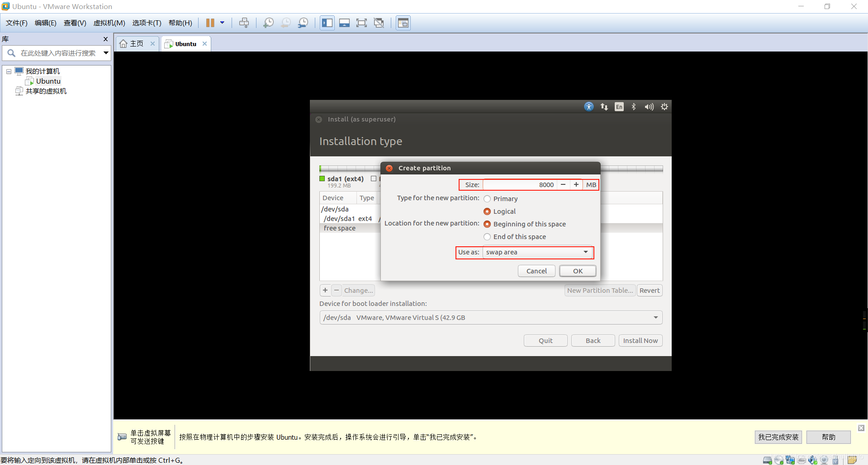The image size is (868, 465).
Task: Click New Partition Table button
Action: point(600,291)
